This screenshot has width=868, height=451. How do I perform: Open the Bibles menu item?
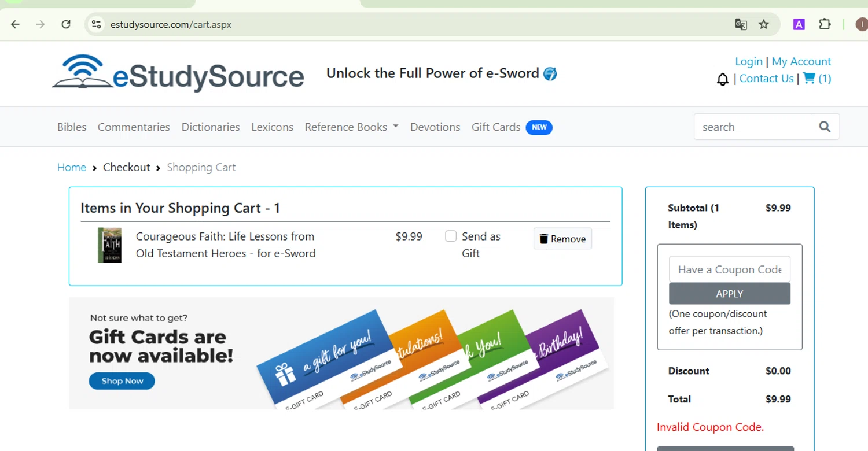coord(72,127)
